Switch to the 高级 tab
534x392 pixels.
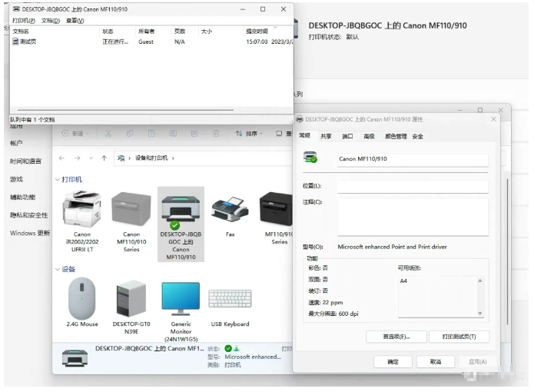(369, 136)
